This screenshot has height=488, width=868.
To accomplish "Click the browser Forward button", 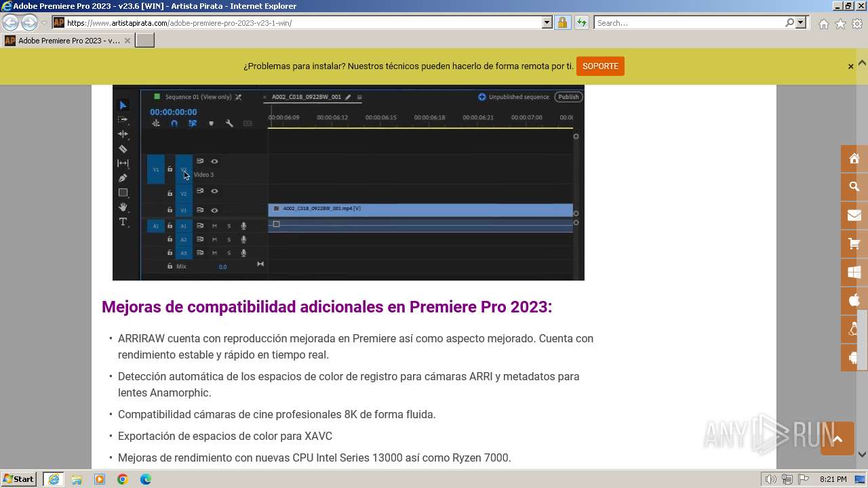I will point(29,22).
